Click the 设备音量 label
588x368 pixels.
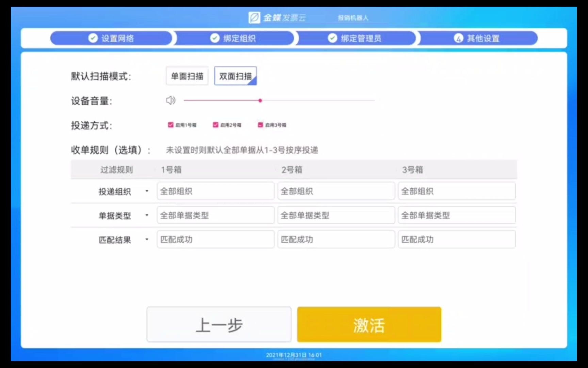[x=92, y=101]
